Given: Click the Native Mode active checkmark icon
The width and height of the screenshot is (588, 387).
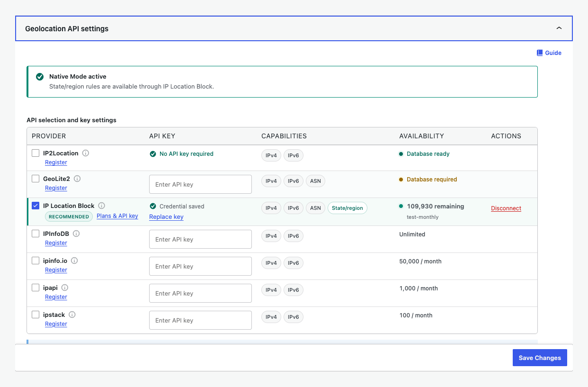Looking at the screenshot, I should pyautogui.click(x=40, y=76).
